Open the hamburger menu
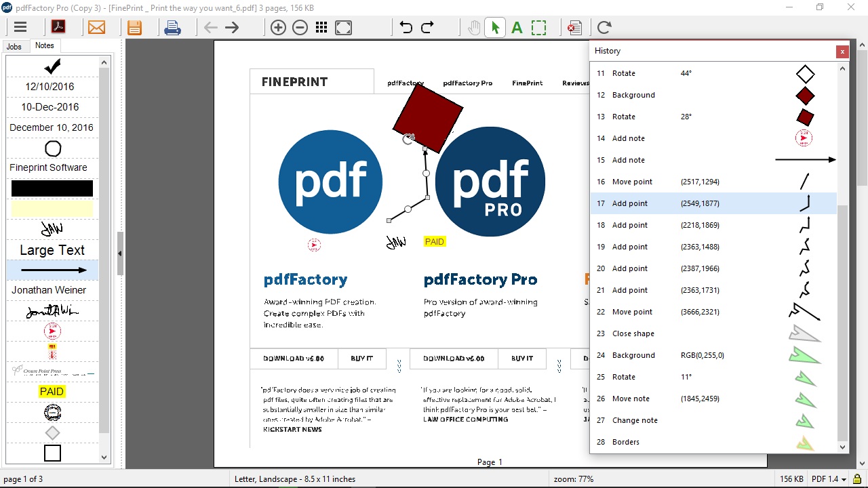The height and width of the screenshot is (488, 868). (20, 26)
